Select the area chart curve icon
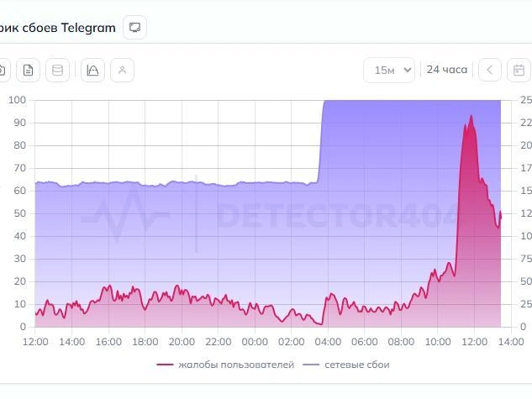 [92, 71]
